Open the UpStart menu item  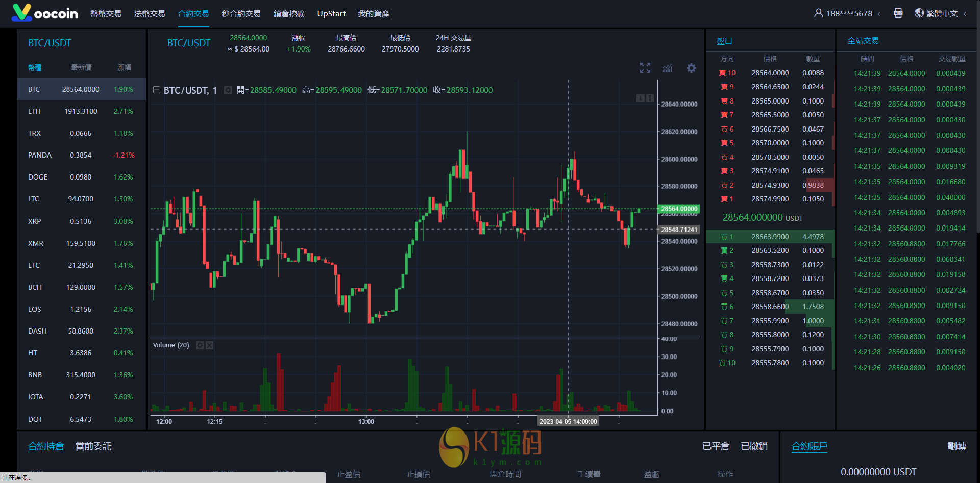[x=331, y=14]
